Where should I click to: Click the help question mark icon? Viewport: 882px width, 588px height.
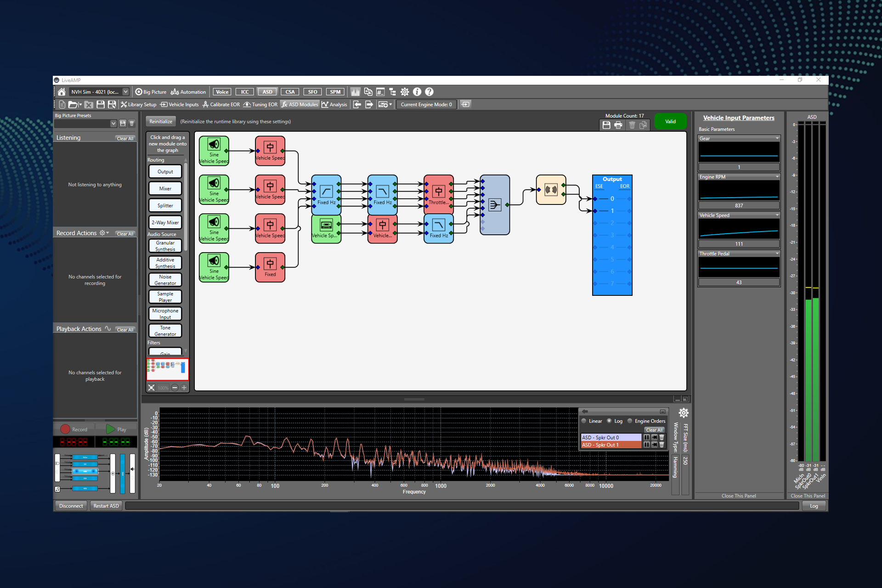(x=429, y=92)
